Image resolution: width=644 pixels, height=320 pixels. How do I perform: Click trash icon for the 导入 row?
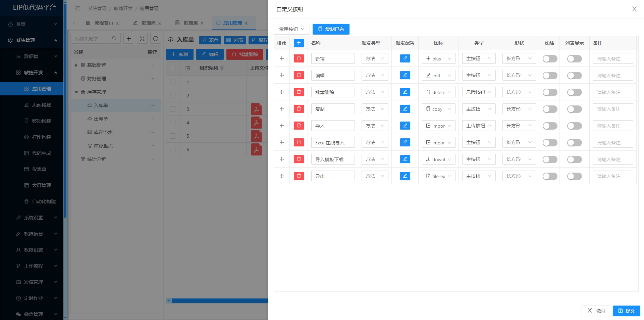(299, 126)
